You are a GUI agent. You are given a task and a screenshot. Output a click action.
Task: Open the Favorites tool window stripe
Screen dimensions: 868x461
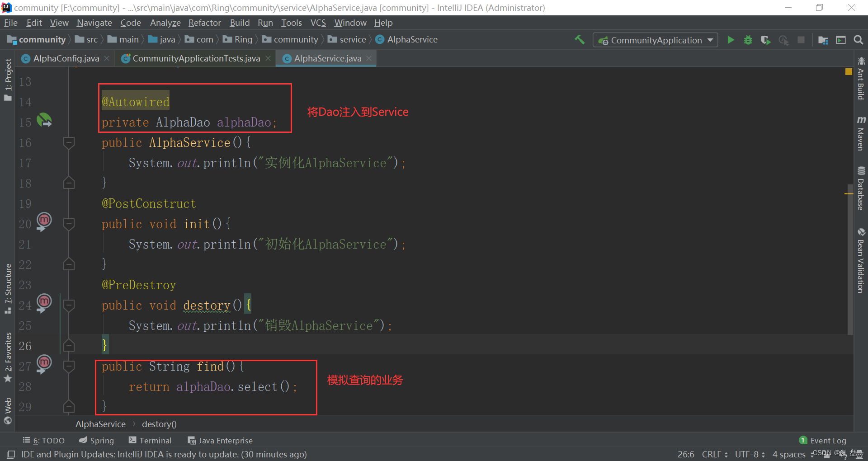[x=8, y=357]
